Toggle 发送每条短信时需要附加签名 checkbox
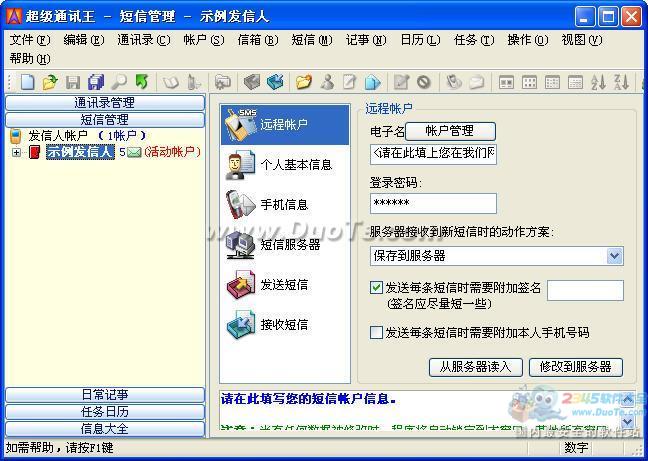The image size is (648, 461). click(x=376, y=287)
